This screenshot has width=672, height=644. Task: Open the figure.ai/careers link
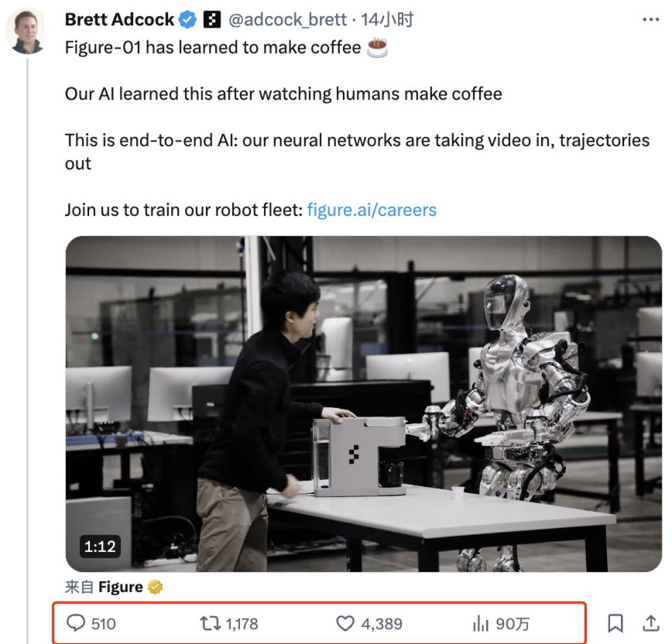[372, 210]
